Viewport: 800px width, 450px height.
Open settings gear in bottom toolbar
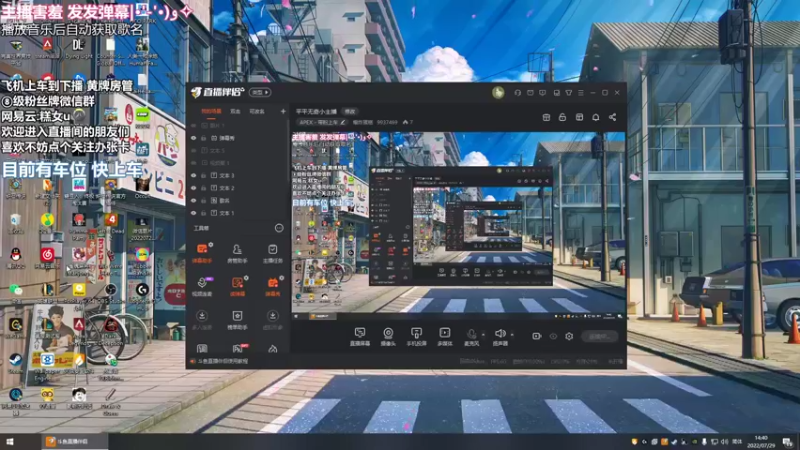pos(569,336)
